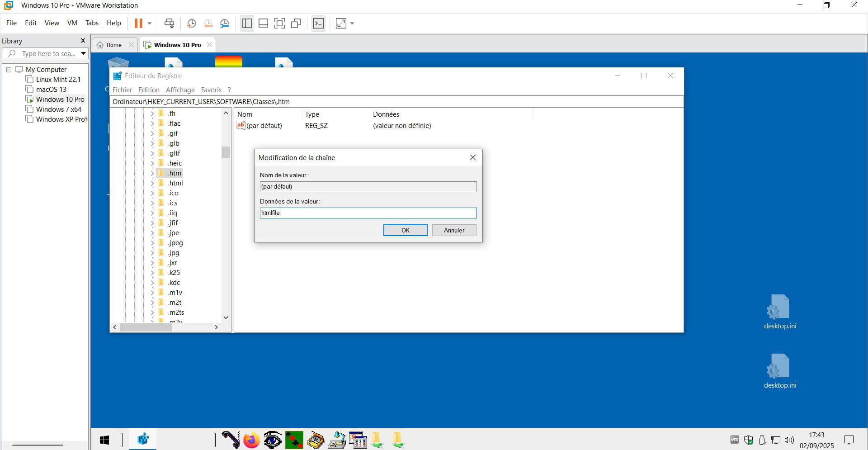Click Registry Editor icon in taskbar
The height and width of the screenshot is (450, 868).
click(143, 439)
